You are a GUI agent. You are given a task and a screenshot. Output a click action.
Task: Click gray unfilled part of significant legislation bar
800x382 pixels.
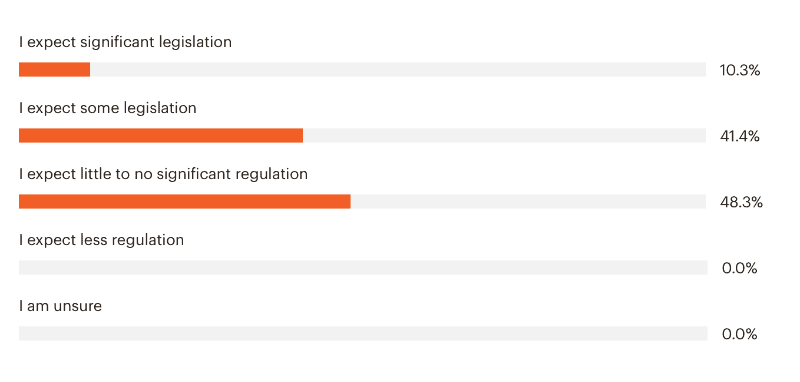coord(398,69)
